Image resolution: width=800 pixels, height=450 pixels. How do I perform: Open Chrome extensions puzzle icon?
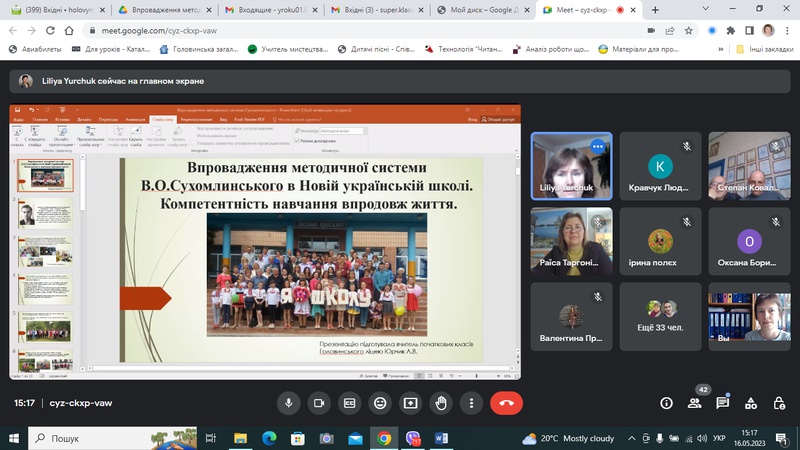(731, 31)
